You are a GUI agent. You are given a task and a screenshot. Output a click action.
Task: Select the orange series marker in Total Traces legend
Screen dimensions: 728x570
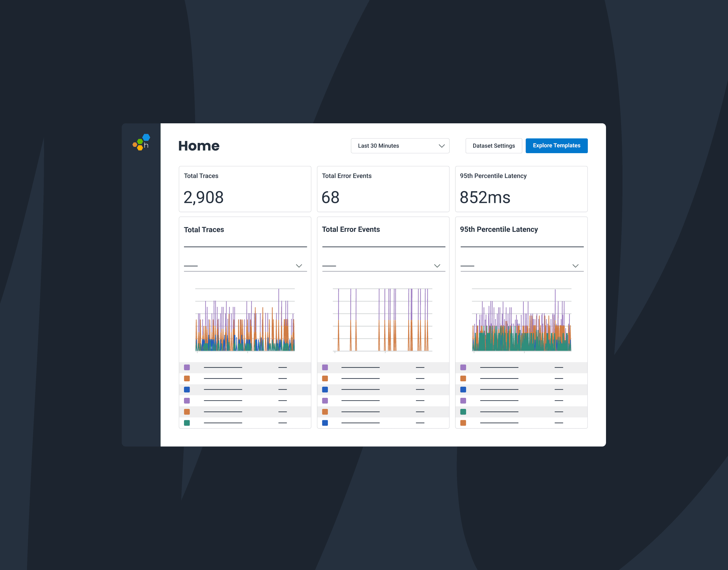187,378
